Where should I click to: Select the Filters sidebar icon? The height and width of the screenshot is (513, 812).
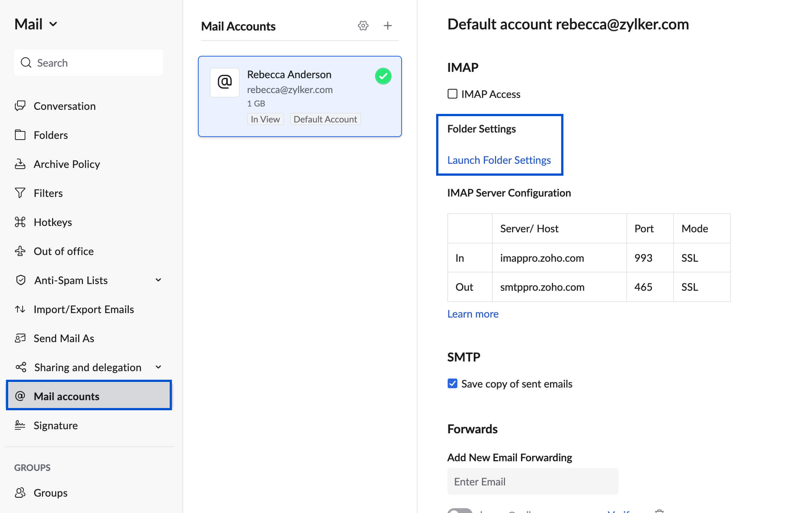[x=19, y=193]
